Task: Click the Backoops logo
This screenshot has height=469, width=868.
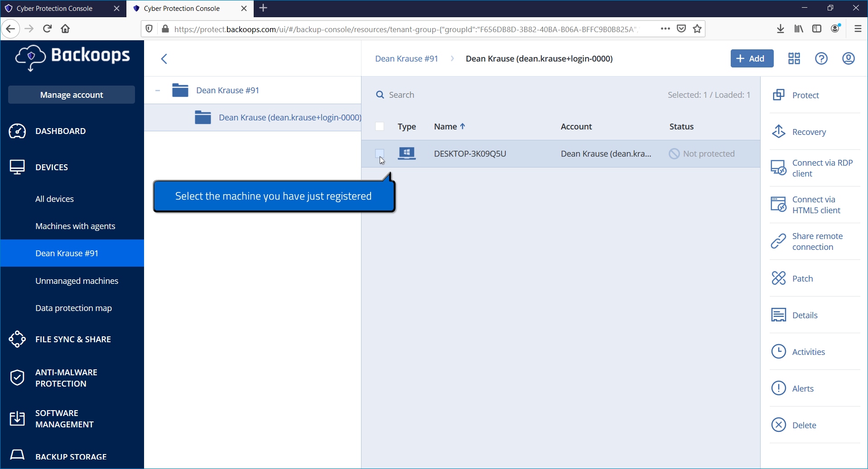Action: (72, 57)
